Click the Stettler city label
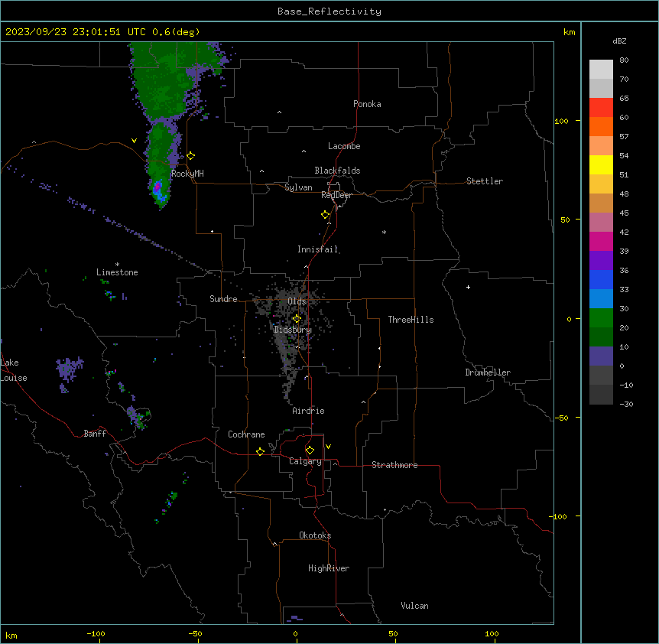This screenshot has height=644, width=659. 485,181
